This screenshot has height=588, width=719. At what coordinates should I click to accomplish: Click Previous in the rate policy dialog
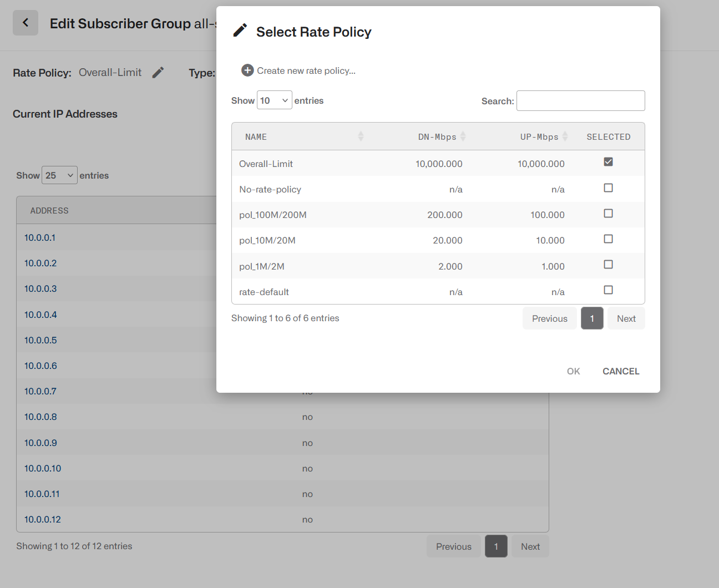pyautogui.click(x=549, y=318)
